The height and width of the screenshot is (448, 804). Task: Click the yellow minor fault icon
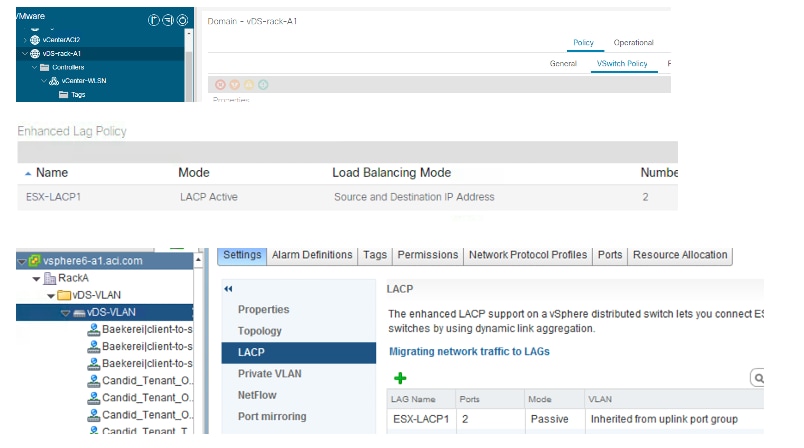[x=249, y=85]
